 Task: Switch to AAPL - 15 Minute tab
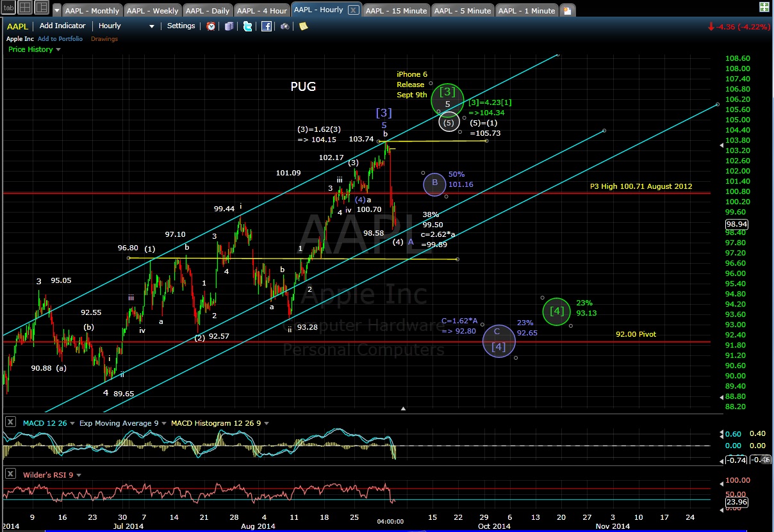[x=395, y=11]
